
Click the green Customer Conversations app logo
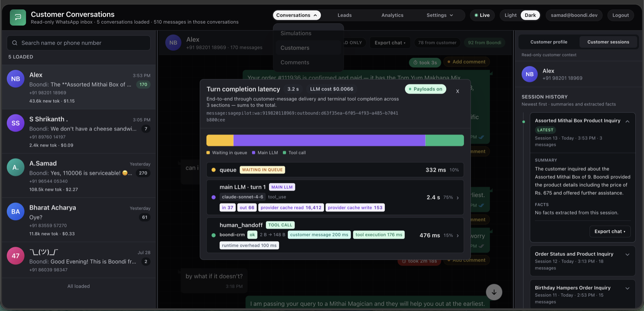(18, 17)
